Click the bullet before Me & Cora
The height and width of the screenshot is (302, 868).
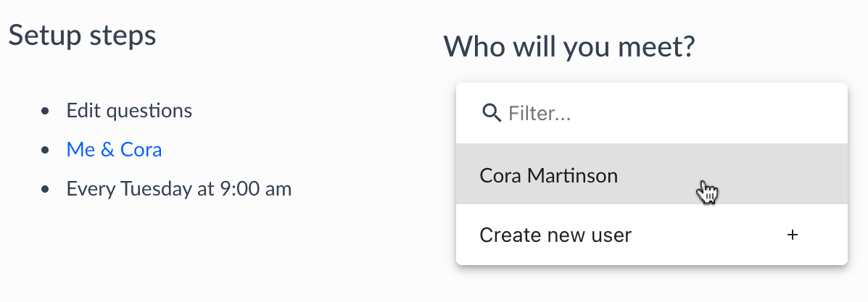tap(46, 151)
